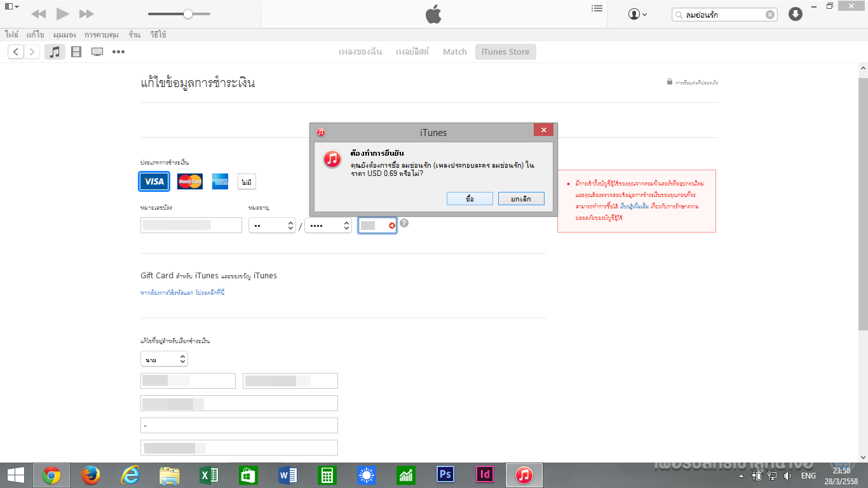Click the ENG language indicator
Image resolution: width=868 pixels, height=488 pixels.
point(808,475)
